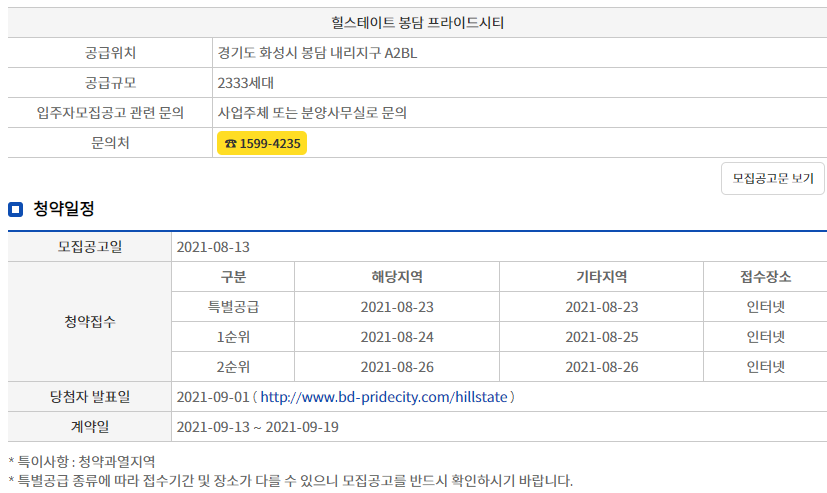Click the announcement date 2021-08-13

click(213, 247)
